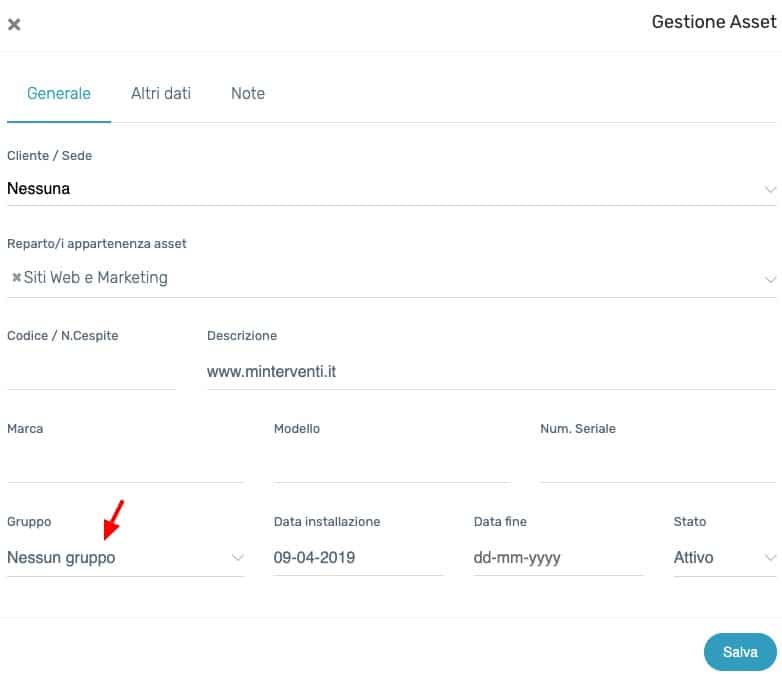
Task: Open the Data installazione date field
Action: point(358,558)
